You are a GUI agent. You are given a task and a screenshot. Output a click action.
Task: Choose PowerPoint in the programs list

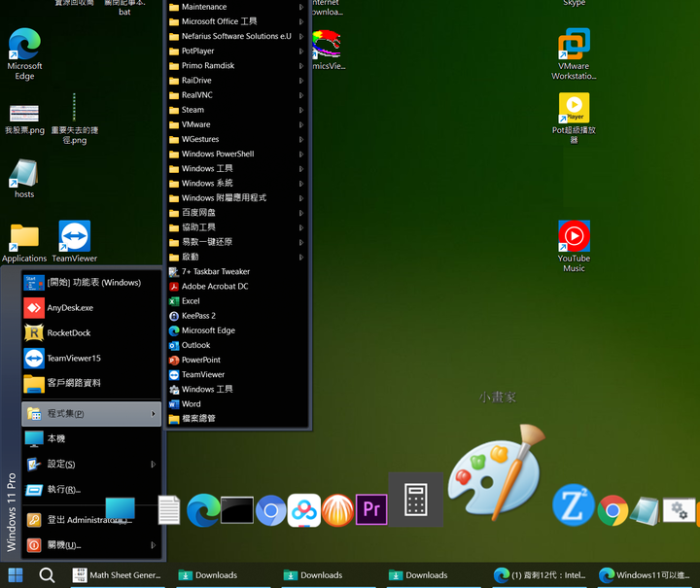point(236,360)
